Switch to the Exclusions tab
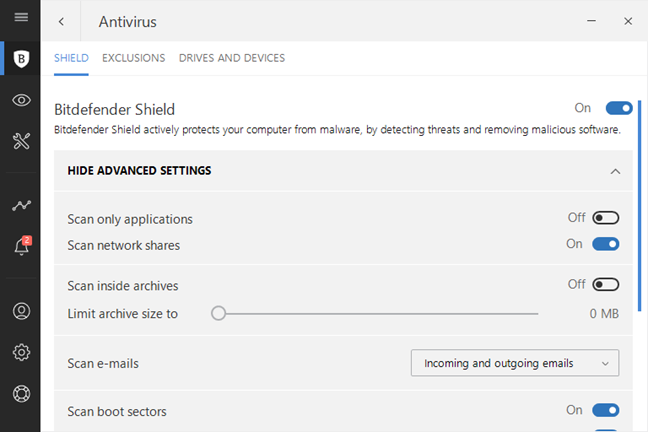Image resolution: width=648 pixels, height=432 pixels. point(133,58)
